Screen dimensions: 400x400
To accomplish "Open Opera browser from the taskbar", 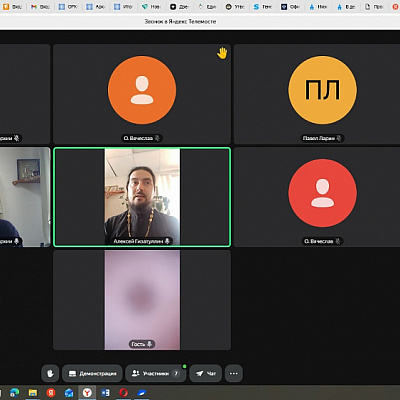I will [123, 393].
